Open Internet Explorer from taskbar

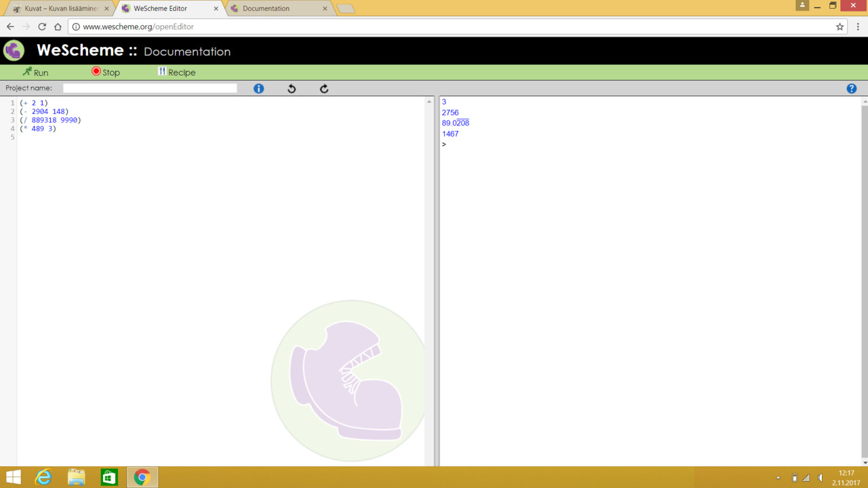point(43,477)
